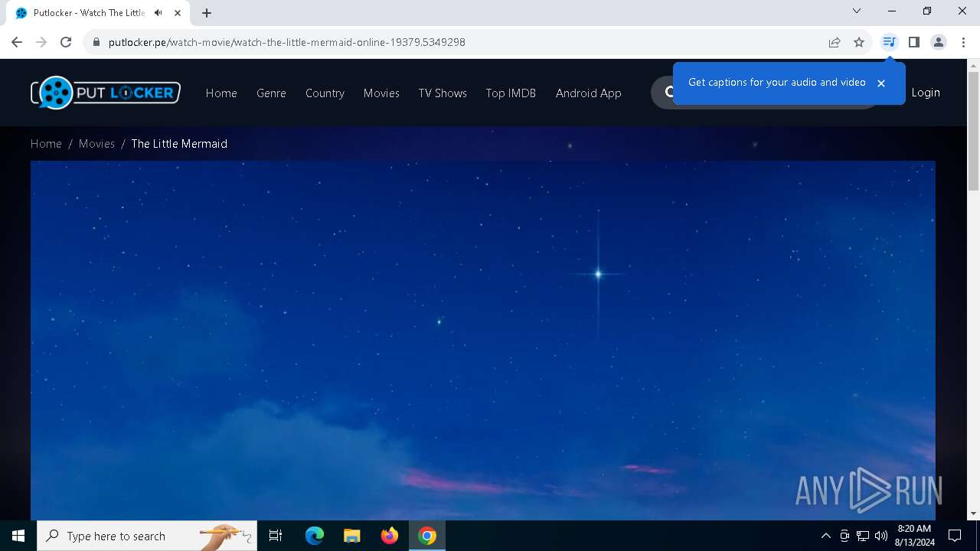Click the Putlocker logo
Image resolution: width=980 pixels, height=551 pixels.
(106, 93)
